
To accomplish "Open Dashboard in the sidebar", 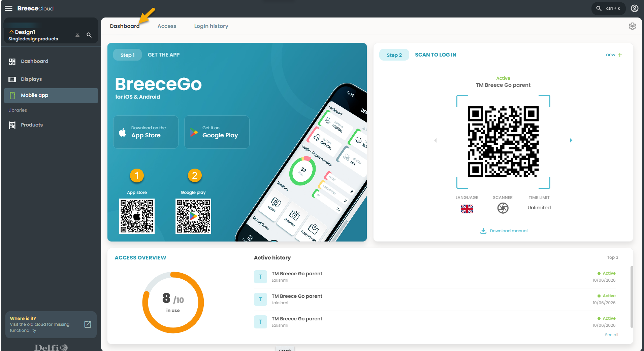I will pos(51,61).
